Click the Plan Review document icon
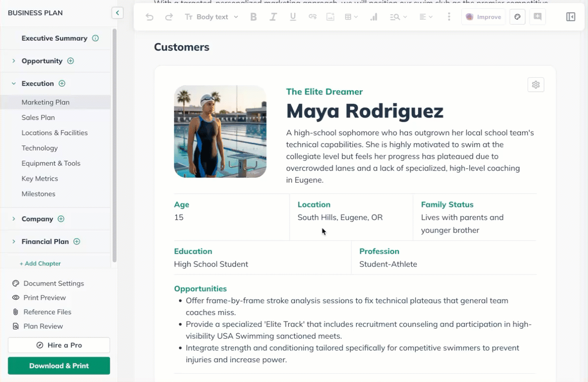588x382 pixels. point(16,326)
